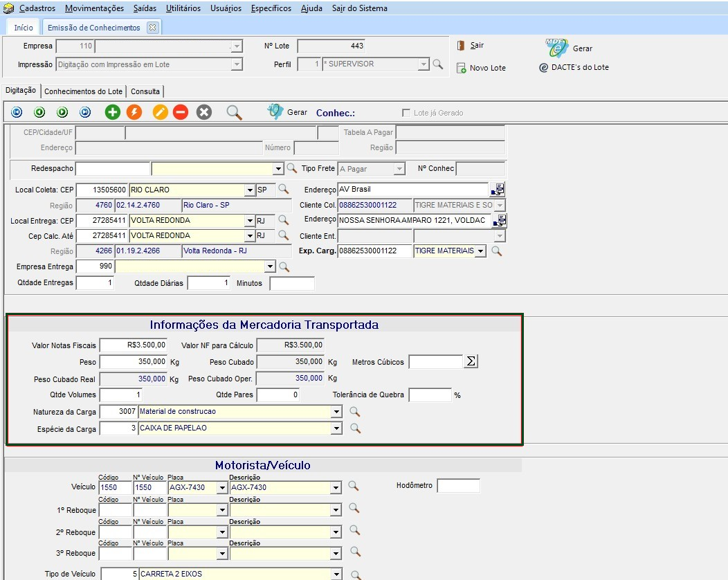This screenshot has width=728, height=580.
Task: Jump to last record using navigation arrow
Action: [x=85, y=112]
